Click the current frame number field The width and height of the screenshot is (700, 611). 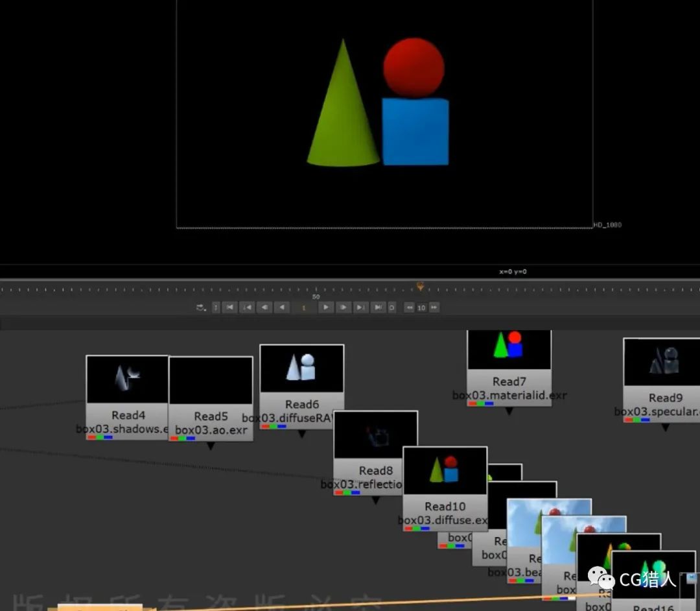tap(305, 307)
